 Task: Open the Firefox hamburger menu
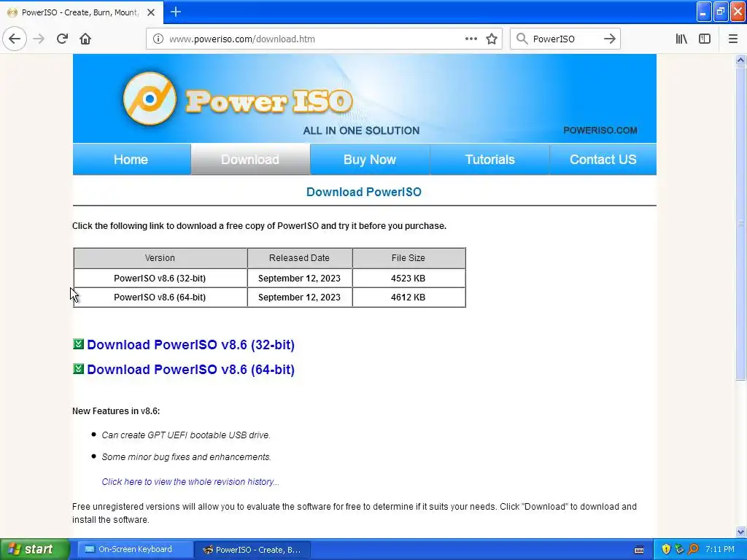pos(732,39)
